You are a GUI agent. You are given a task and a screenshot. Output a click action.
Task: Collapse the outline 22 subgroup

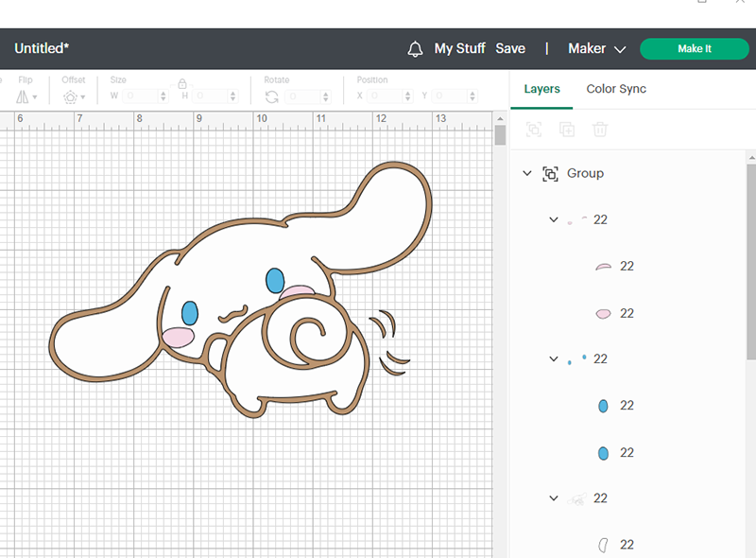click(554, 497)
